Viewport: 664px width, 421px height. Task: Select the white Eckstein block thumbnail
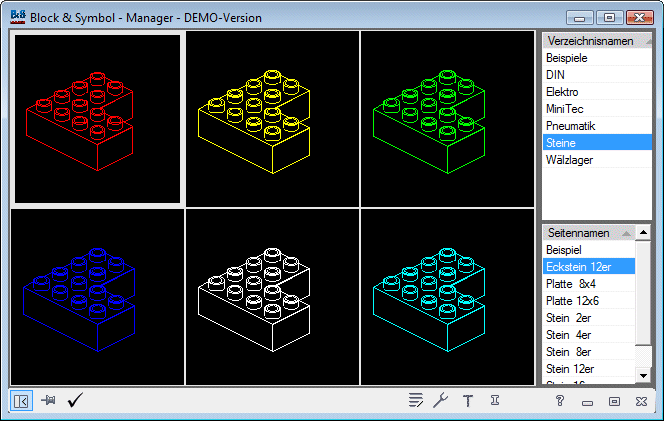tap(272, 297)
